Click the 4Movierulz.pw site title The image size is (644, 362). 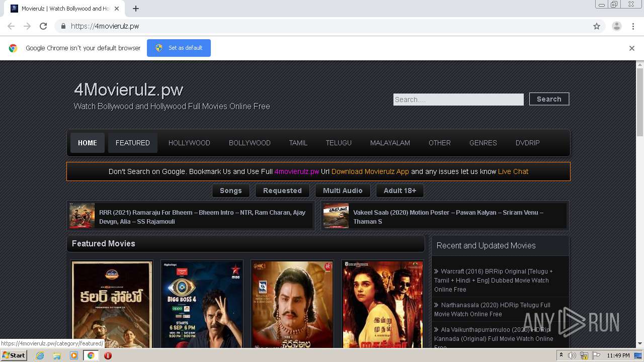(129, 89)
